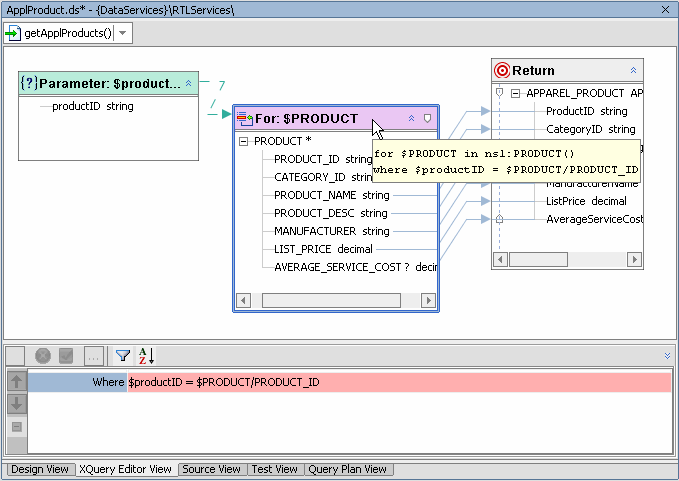Viewport: 679px width, 481px height.
Task: Select LIST_PRICE decimal element
Action: click(323, 249)
